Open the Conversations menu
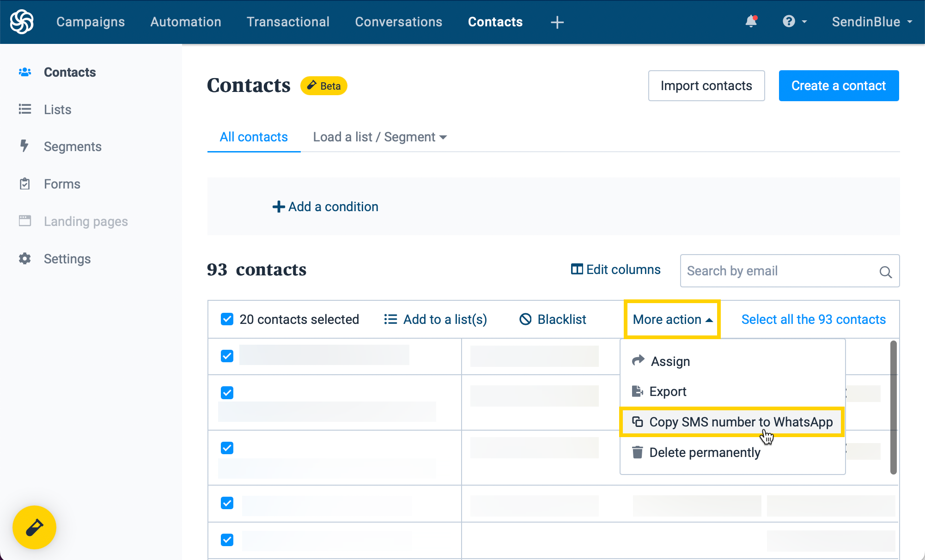Image resolution: width=925 pixels, height=560 pixels. point(399,22)
